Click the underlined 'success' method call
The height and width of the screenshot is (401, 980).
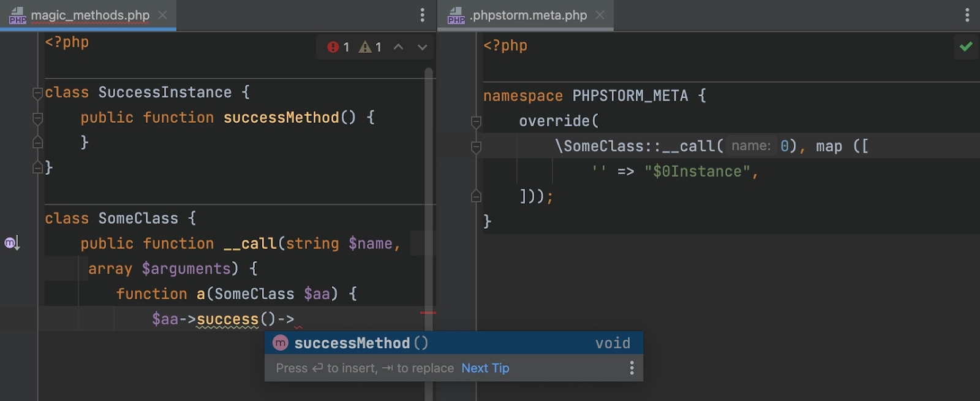pyautogui.click(x=227, y=319)
